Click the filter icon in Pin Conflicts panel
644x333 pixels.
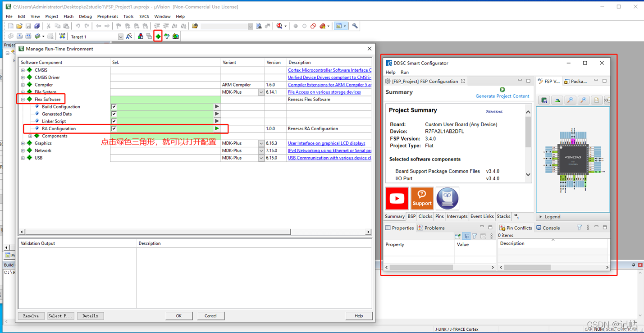[x=579, y=228]
